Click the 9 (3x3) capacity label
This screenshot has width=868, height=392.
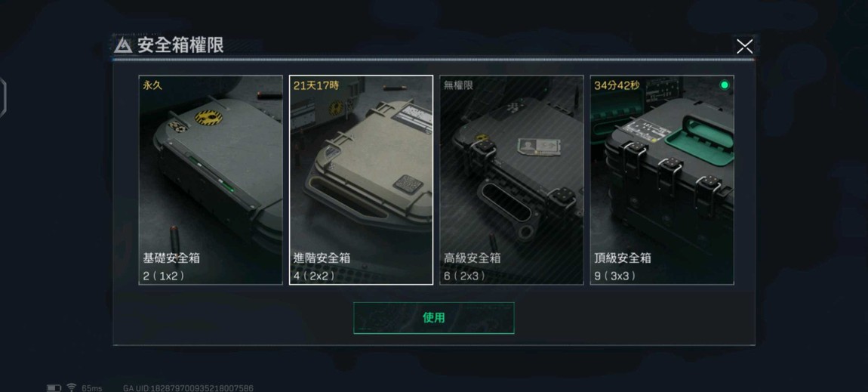(x=616, y=275)
